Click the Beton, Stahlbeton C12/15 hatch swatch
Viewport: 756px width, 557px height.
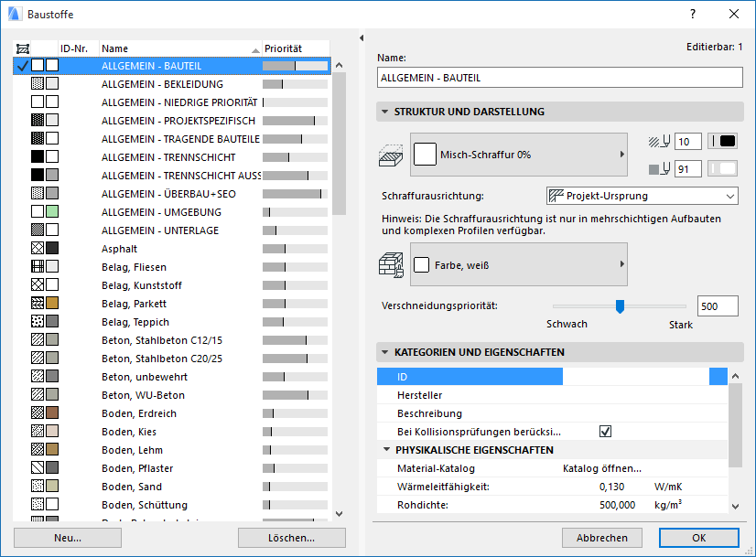tap(38, 339)
